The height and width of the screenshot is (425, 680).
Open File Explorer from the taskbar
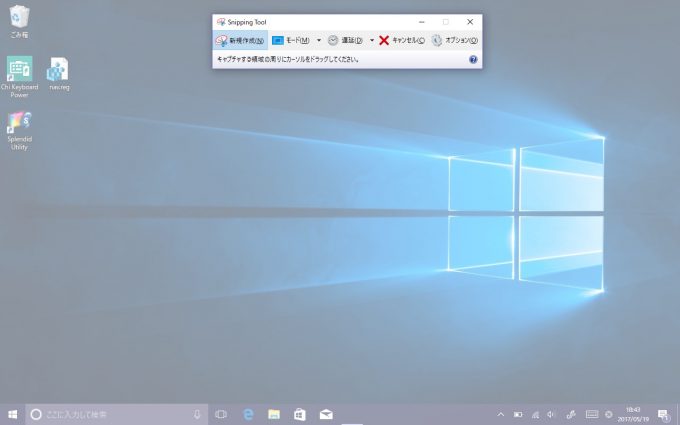274,415
